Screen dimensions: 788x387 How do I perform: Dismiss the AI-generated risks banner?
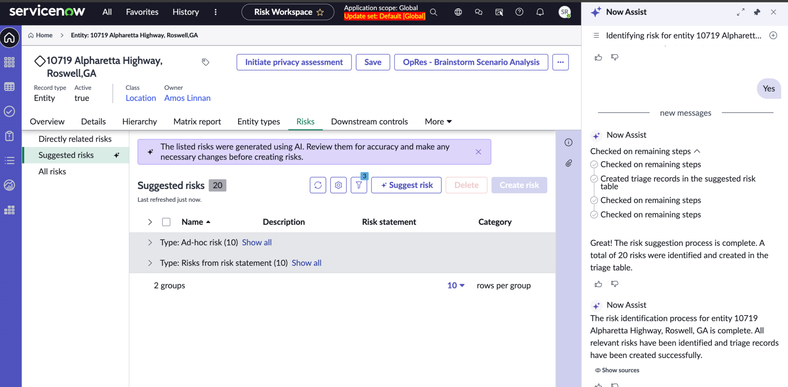[478, 152]
